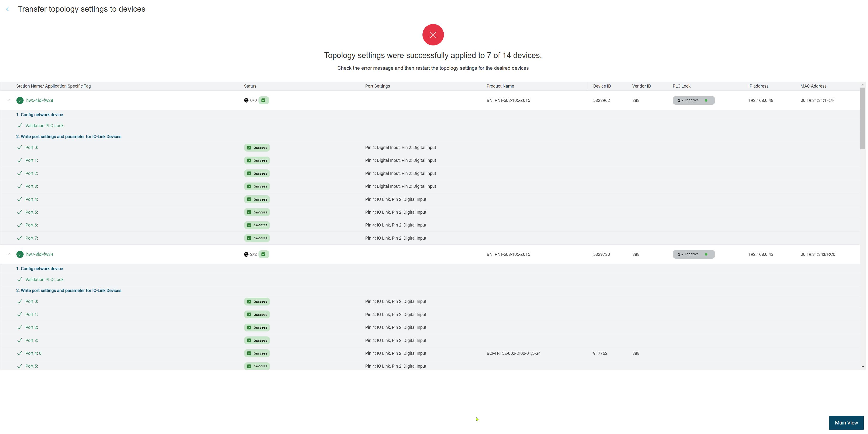Collapse the hw7-8iol-fw34 device row

coord(8,254)
